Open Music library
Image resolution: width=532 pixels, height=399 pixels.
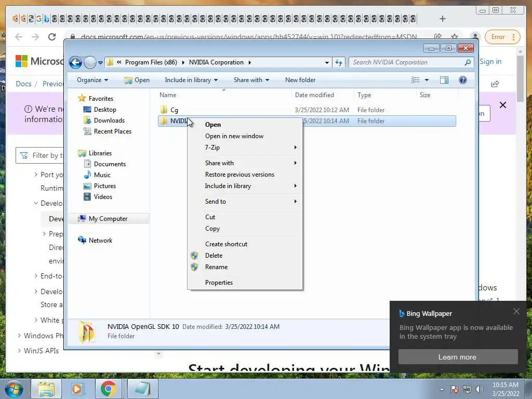pos(102,175)
